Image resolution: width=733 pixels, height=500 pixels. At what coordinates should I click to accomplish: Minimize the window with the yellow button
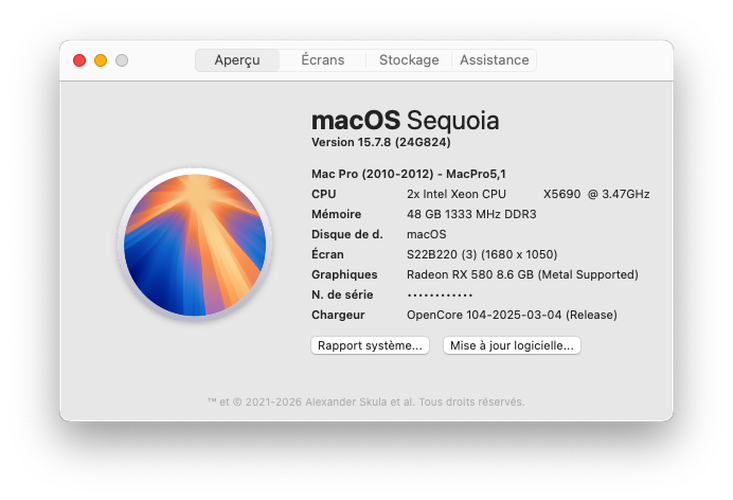(x=101, y=60)
